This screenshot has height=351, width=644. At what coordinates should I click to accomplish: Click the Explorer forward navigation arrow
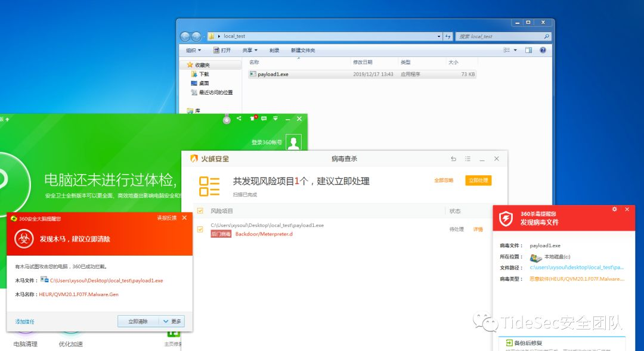pos(196,36)
